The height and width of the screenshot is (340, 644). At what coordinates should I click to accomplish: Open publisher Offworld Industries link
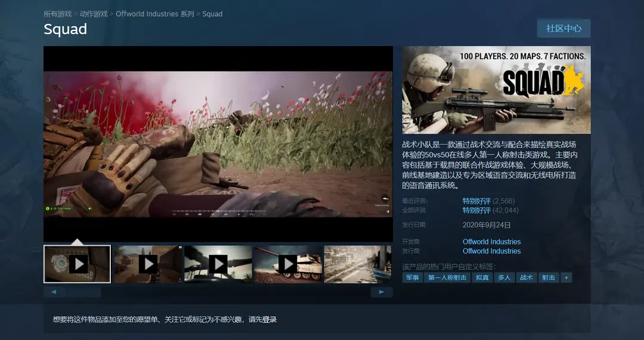click(491, 251)
